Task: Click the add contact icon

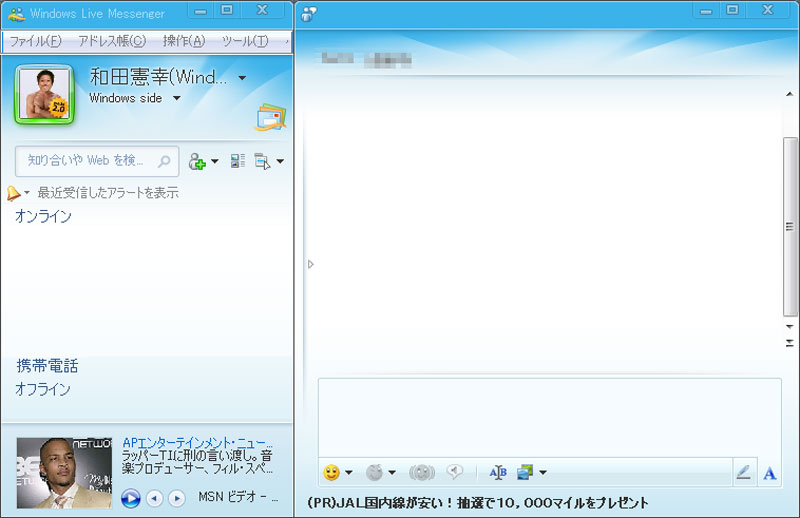Action: pos(197,161)
